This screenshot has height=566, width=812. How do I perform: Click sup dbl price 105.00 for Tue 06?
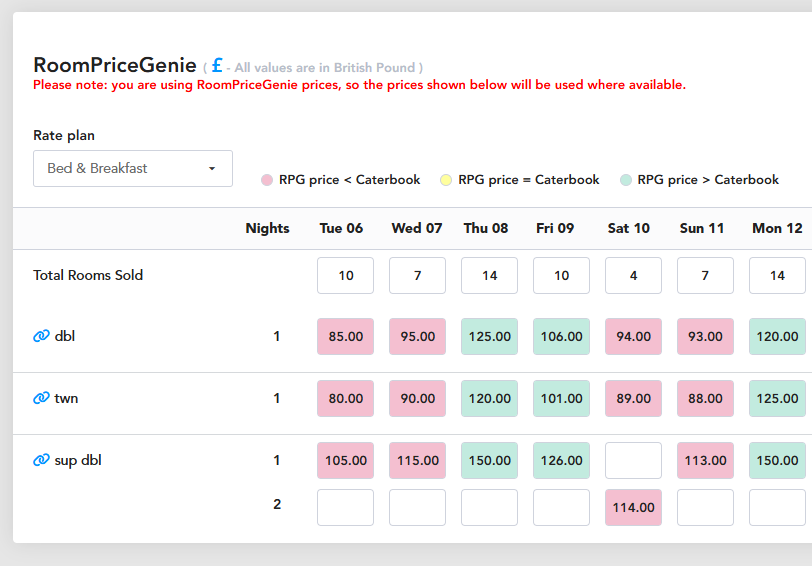coord(345,460)
